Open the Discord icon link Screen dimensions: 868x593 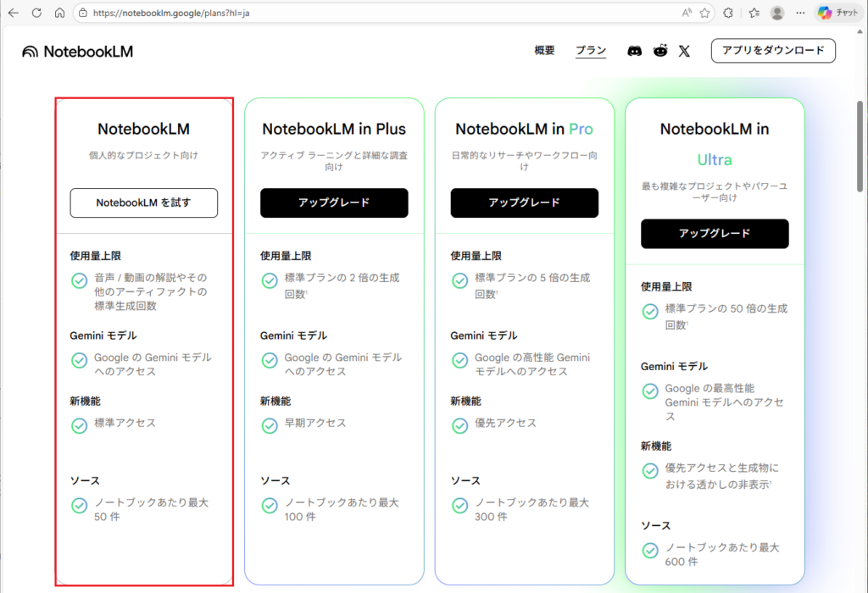634,51
